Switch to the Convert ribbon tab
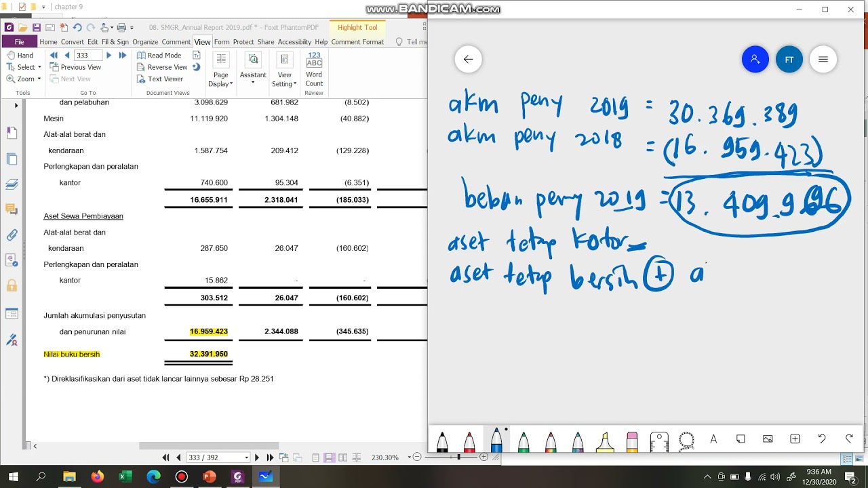This screenshot has width=868, height=488. tap(73, 42)
